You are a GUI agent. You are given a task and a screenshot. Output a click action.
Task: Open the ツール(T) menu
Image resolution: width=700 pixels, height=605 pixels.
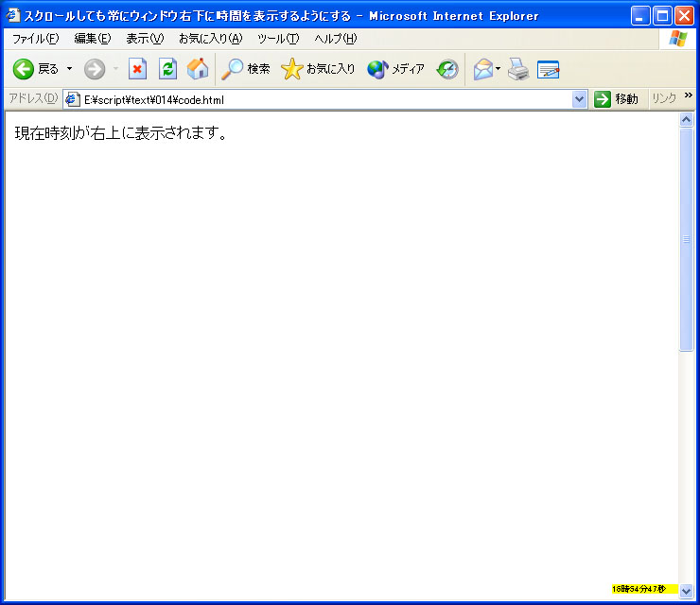click(278, 39)
